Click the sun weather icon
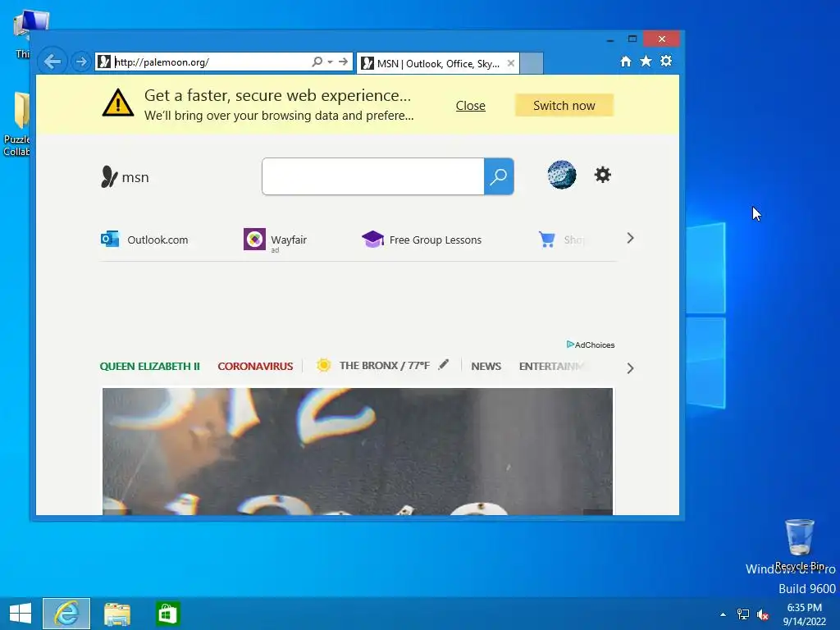840x630 pixels. click(323, 365)
